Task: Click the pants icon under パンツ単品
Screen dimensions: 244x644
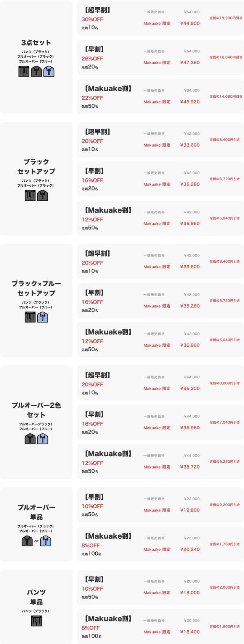Action: coord(36,621)
